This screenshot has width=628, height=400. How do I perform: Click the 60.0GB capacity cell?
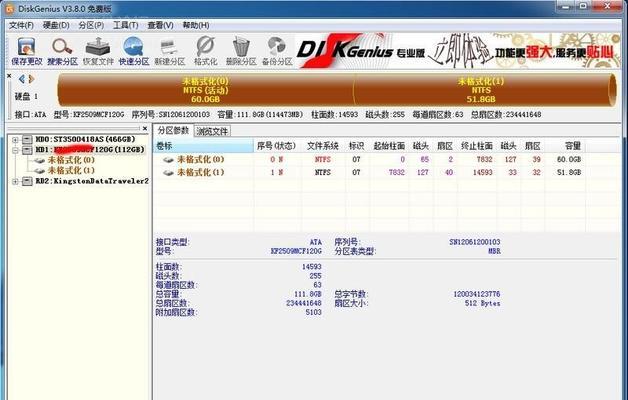[x=569, y=159]
